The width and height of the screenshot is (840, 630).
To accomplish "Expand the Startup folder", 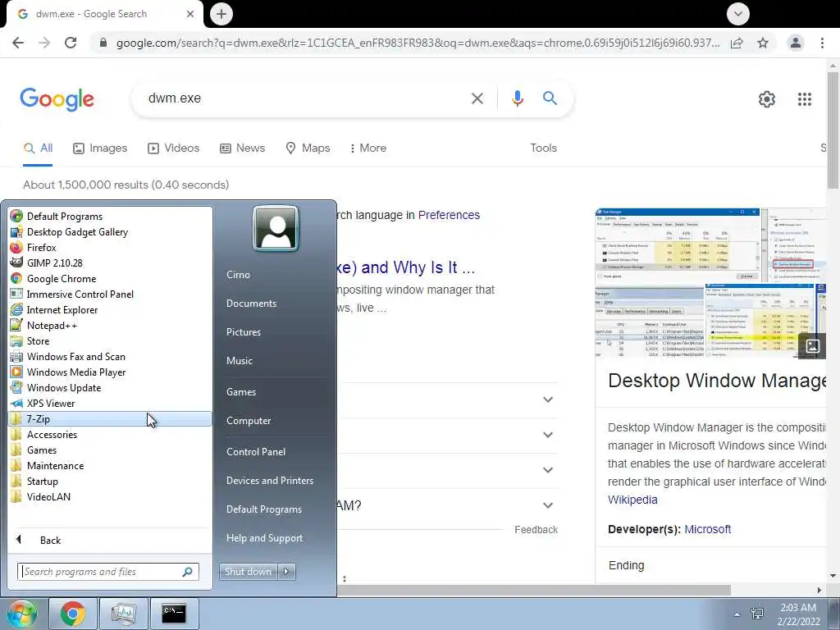I will coord(110,481).
